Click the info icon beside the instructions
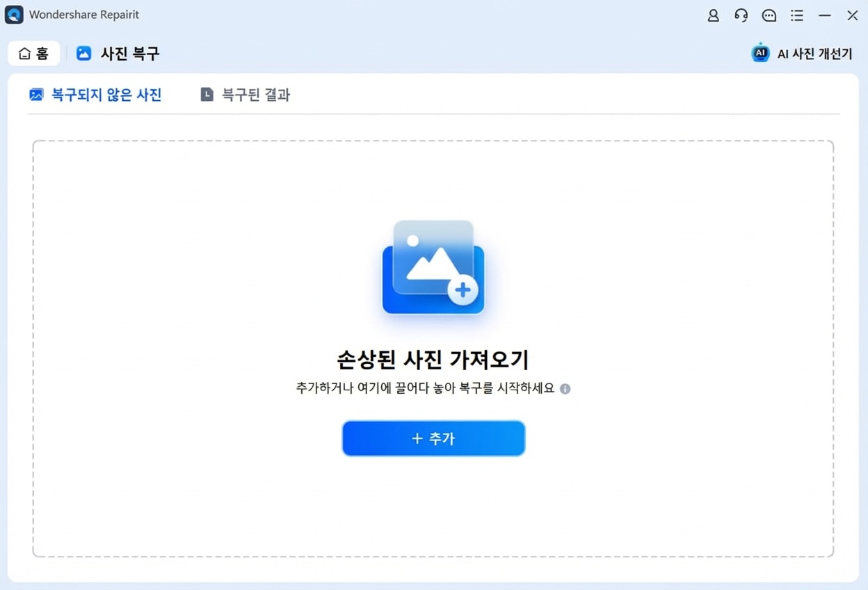 pos(565,389)
